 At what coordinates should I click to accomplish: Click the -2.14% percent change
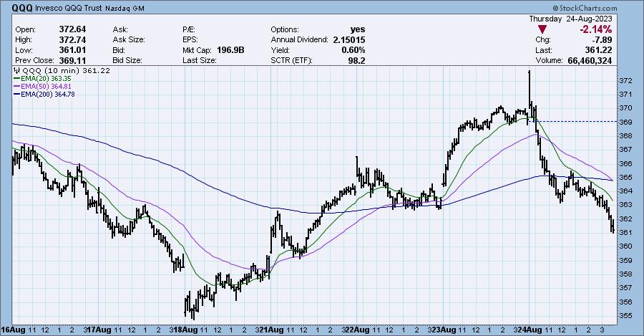click(x=595, y=29)
